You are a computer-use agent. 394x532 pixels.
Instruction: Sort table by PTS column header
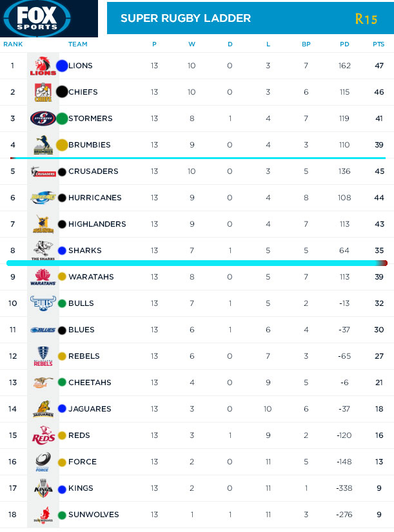[x=379, y=44]
